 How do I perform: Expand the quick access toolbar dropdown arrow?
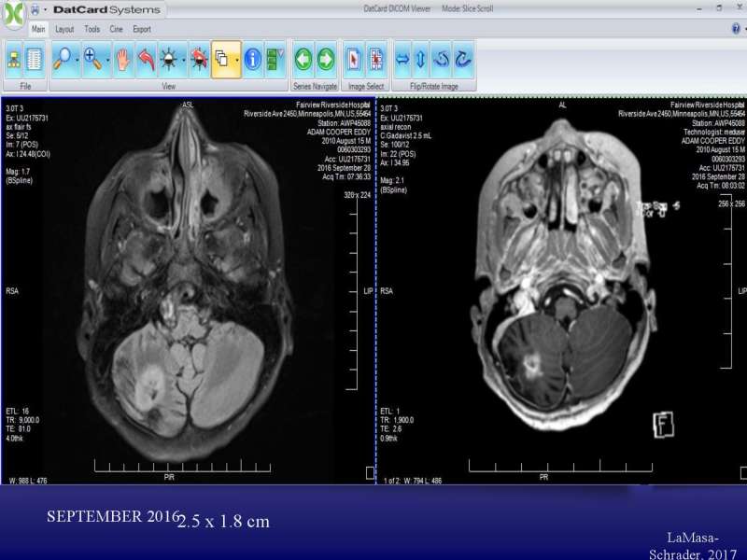pyautogui.click(x=45, y=9)
